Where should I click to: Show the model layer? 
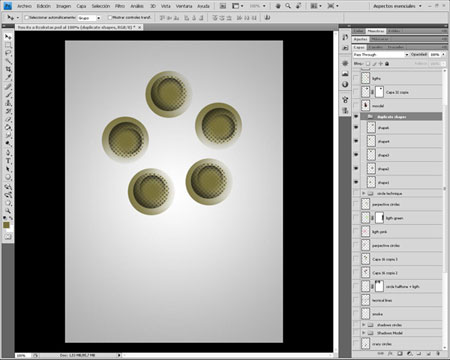pyautogui.click(x=356, y=106)
